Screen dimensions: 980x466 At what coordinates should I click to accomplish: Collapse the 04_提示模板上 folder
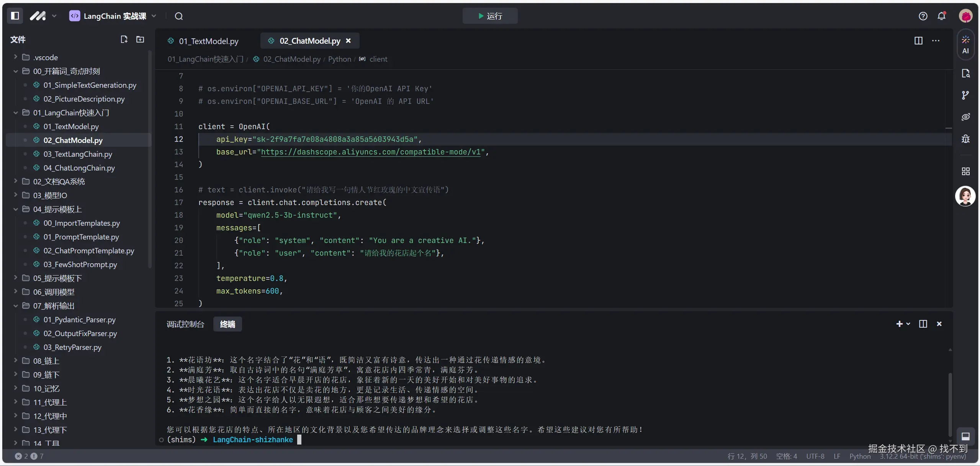tap(57, 209)
